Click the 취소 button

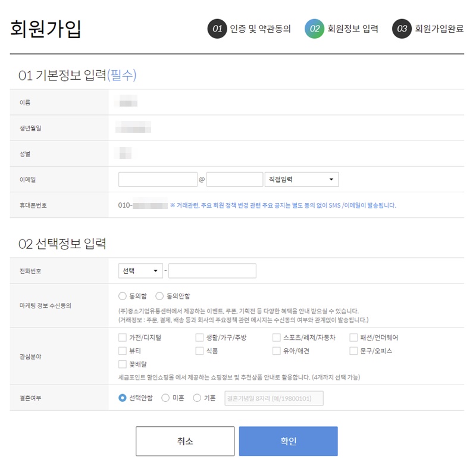185,441
